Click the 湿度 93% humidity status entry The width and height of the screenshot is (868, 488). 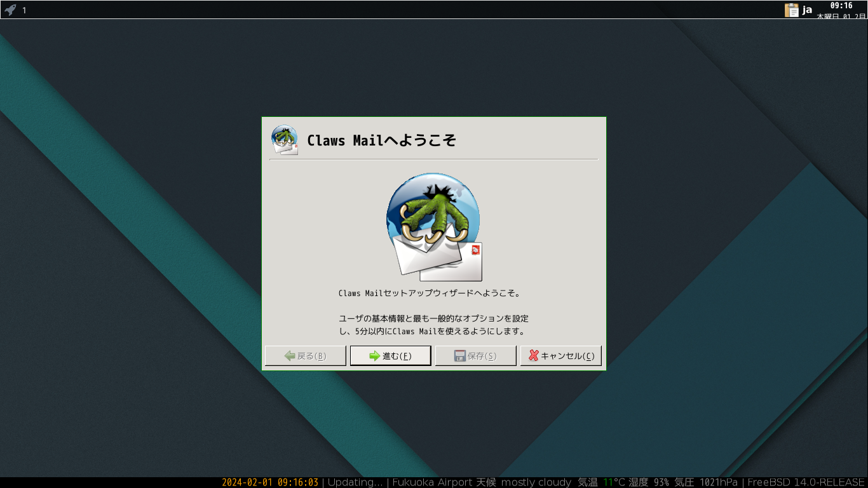(649, 482)
